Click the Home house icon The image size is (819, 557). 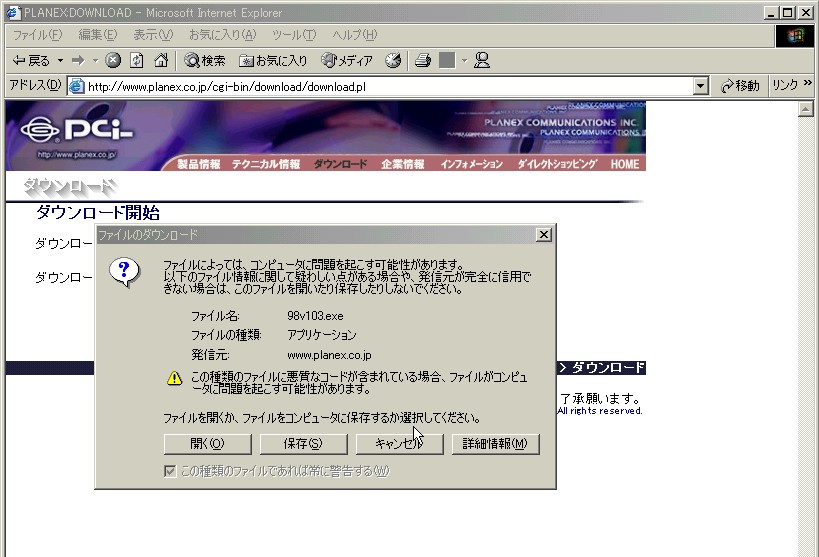pyautogui.click(x=161, y=61)
